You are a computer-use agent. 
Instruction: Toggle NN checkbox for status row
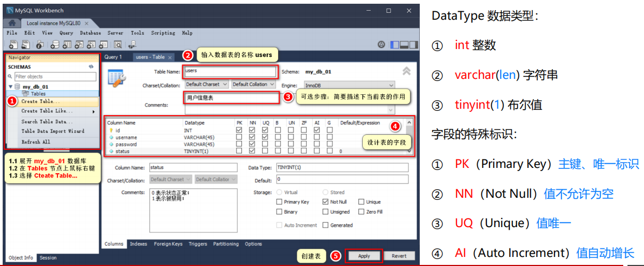252,151
